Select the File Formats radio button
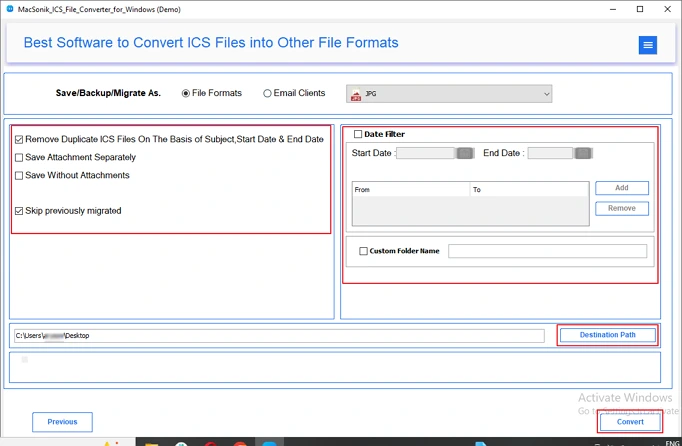The image size is (682, 446). tap(186, 93)
